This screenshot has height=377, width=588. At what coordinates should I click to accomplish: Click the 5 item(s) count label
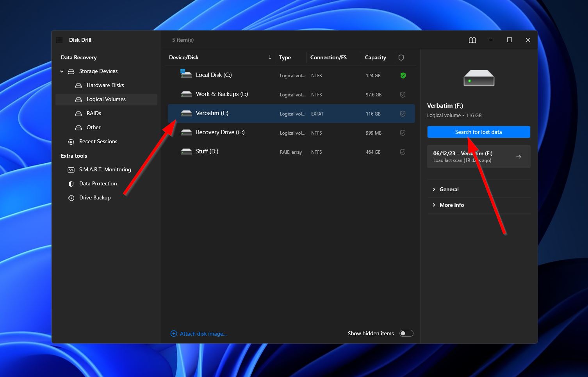point(183,40)
